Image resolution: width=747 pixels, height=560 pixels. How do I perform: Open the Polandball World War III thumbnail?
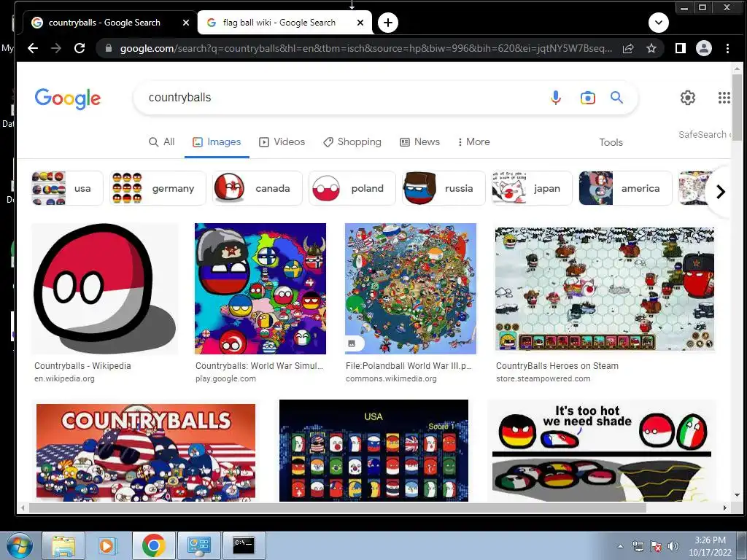click(411, 289)
